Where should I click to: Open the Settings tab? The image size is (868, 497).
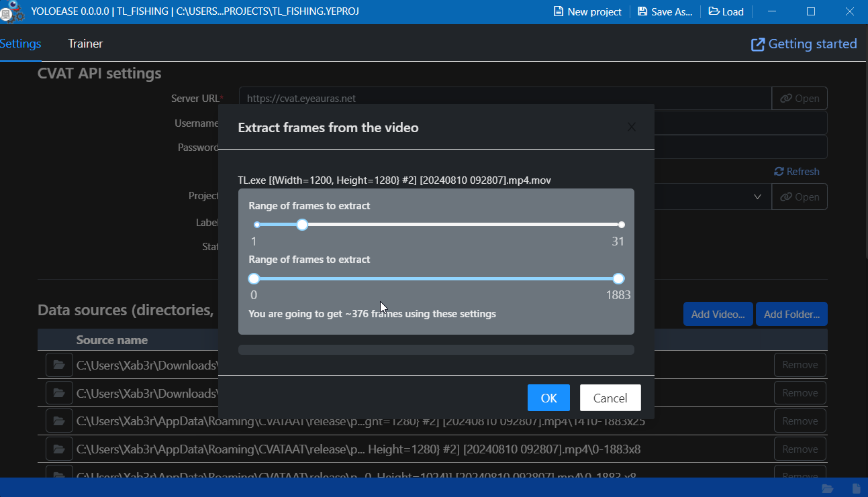tap(20, 44)
